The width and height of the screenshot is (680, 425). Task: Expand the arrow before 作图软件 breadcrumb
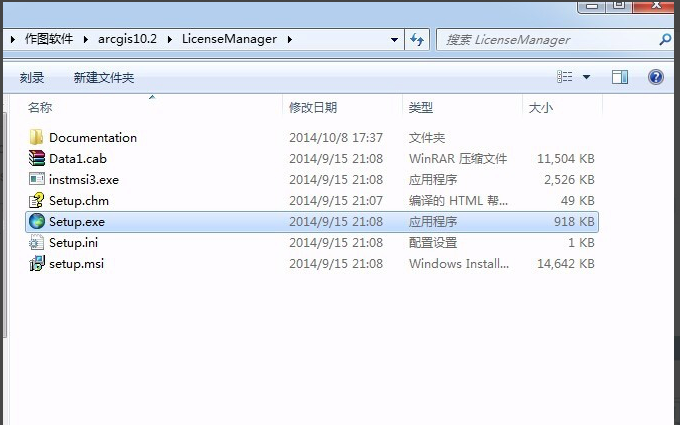pos(13,39)
